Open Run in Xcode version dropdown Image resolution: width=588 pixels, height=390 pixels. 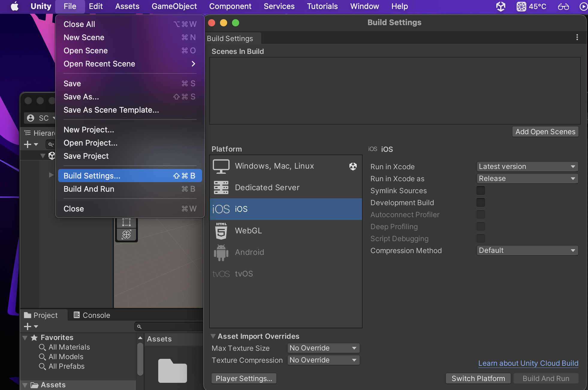click(x=527, y=167)
